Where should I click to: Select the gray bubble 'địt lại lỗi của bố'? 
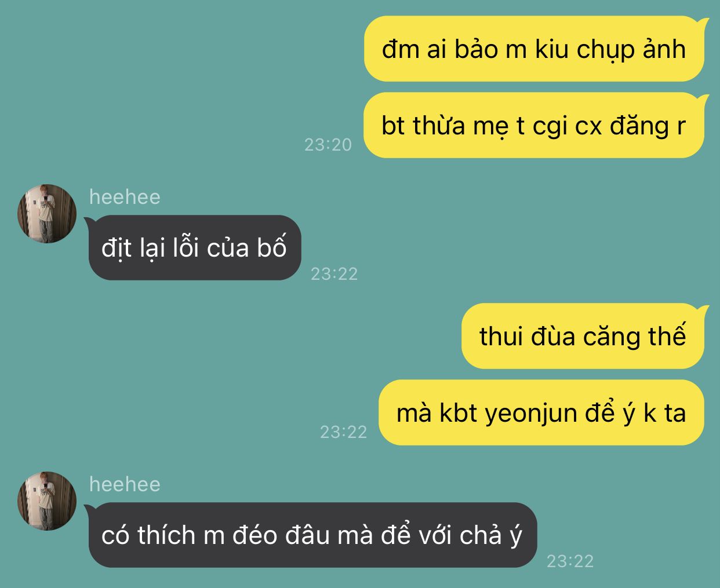[x=195, y=248]
